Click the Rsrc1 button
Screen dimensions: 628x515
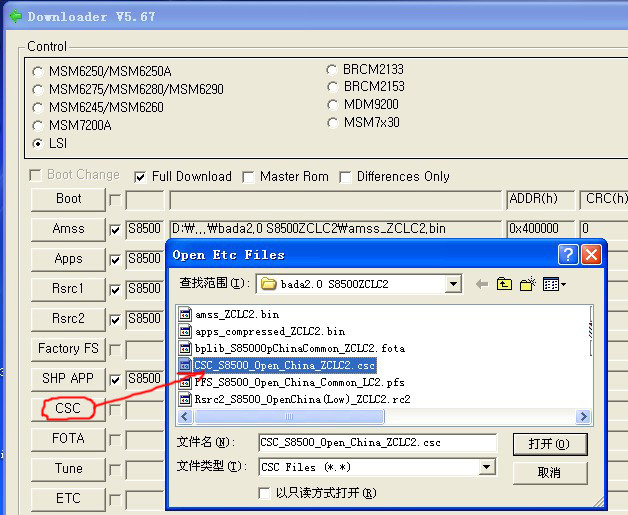coord(68,289)
